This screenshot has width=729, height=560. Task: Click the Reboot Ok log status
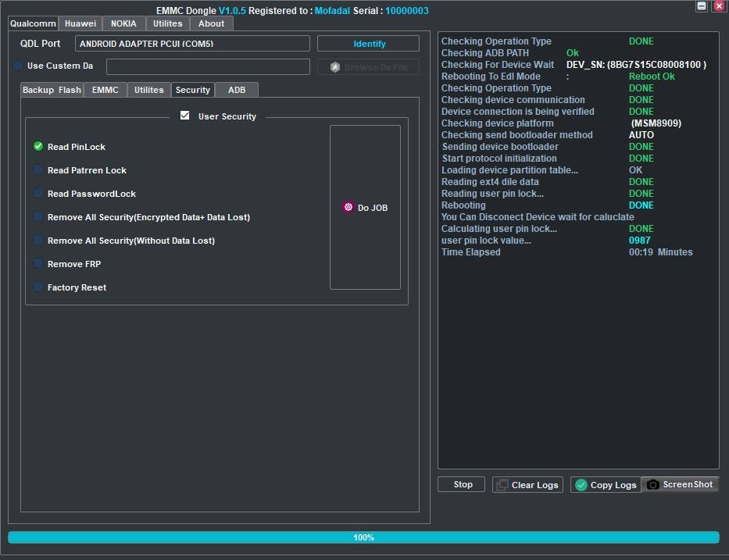(652, 77)
